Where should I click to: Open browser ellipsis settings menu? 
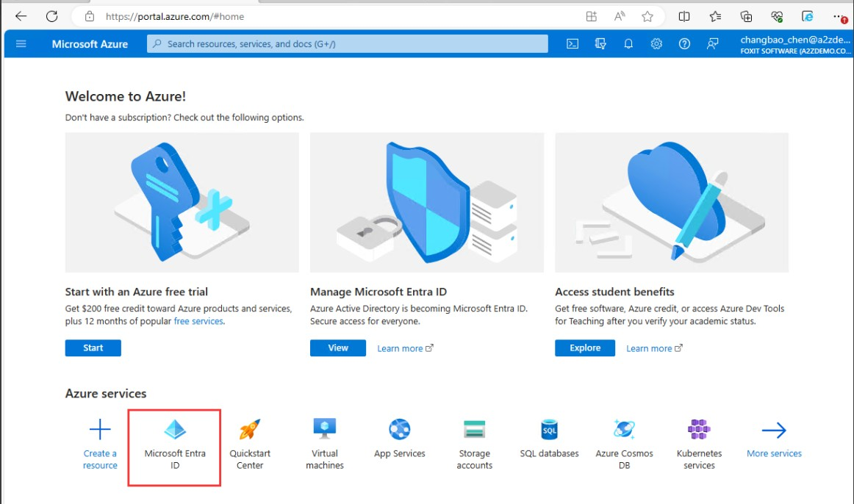(x=838, y=15)
